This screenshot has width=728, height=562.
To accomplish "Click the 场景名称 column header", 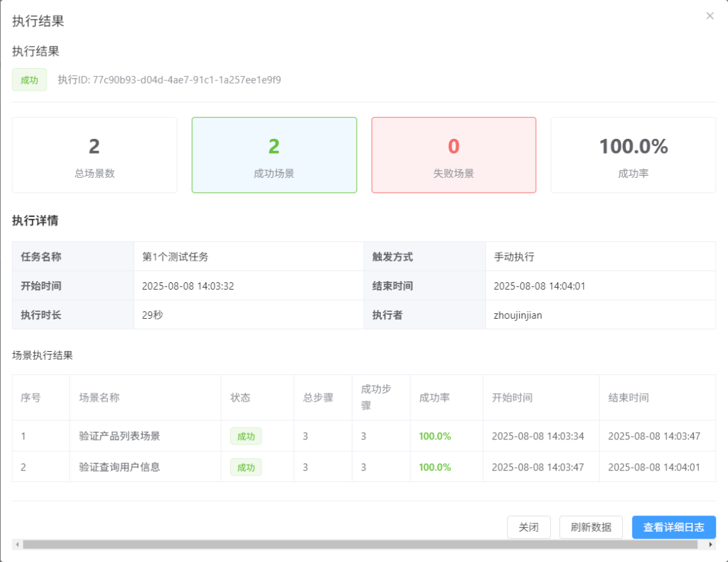I will pos(99,398).
